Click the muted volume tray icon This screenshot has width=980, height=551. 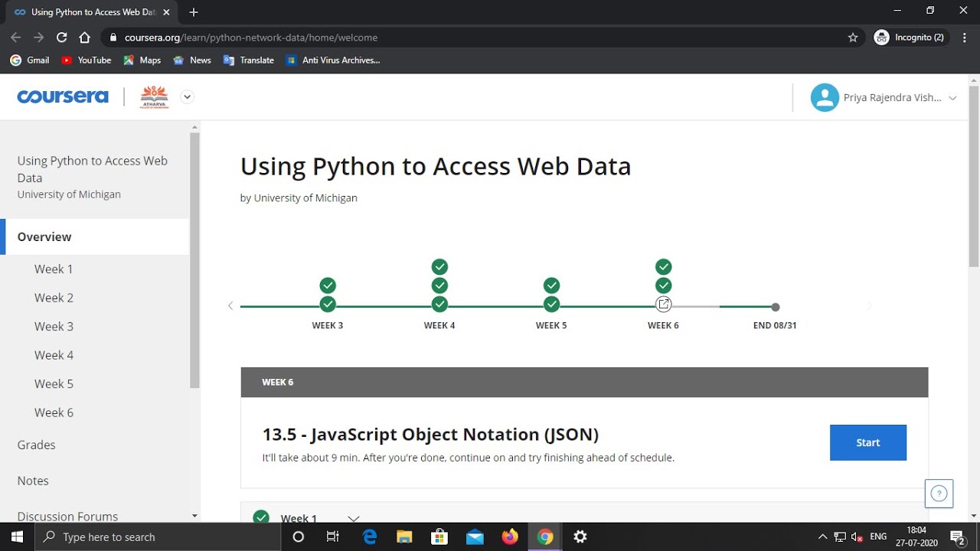click(857, 536)
